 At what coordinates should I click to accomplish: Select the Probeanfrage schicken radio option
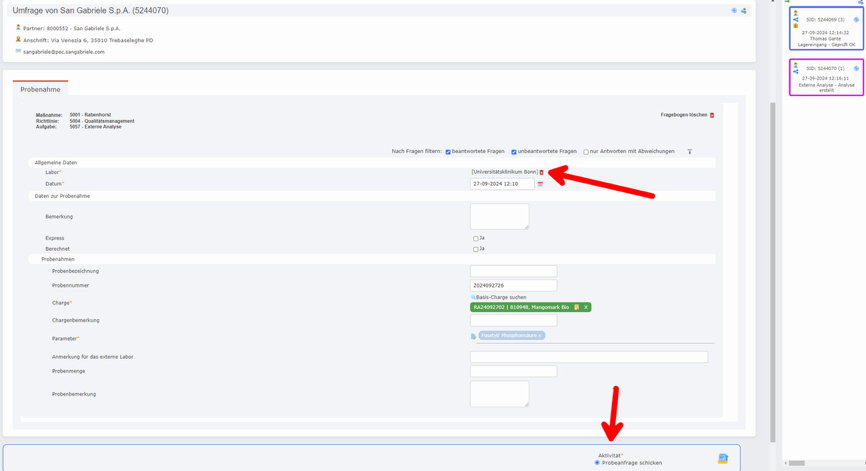[x=597, y=463]
